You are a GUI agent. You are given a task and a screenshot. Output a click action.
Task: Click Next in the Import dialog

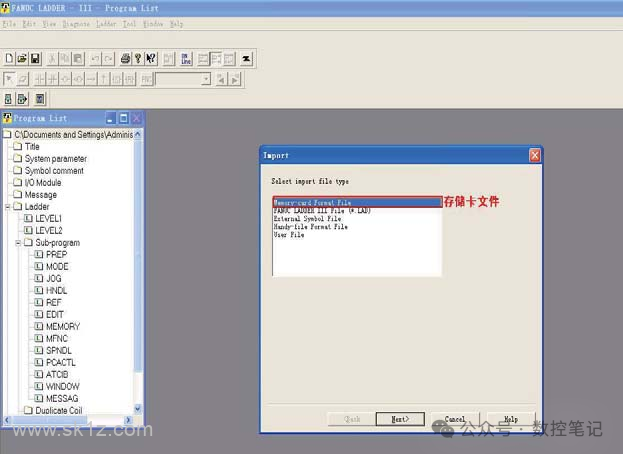(x=400, y=419)
